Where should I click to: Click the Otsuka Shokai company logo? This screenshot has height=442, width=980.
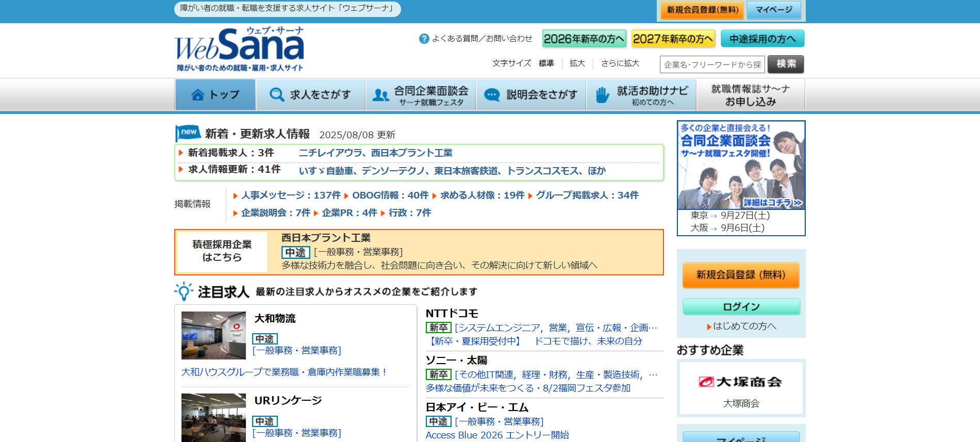(740, 382)
